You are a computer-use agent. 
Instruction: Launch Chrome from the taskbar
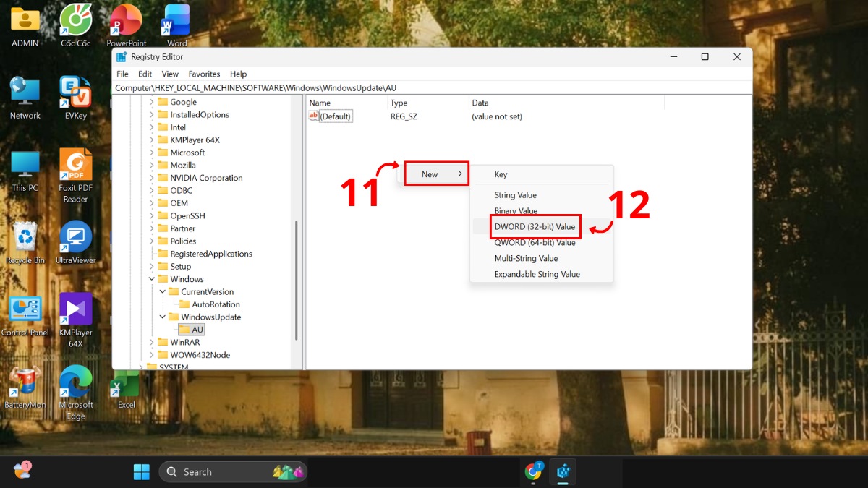tap(533, 471)
